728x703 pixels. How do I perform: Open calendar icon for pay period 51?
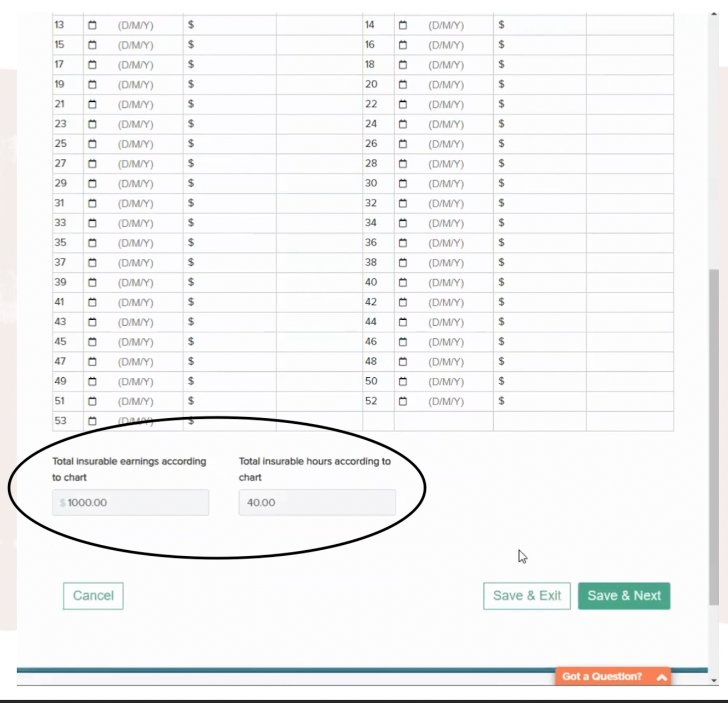(x=92, y=401)
